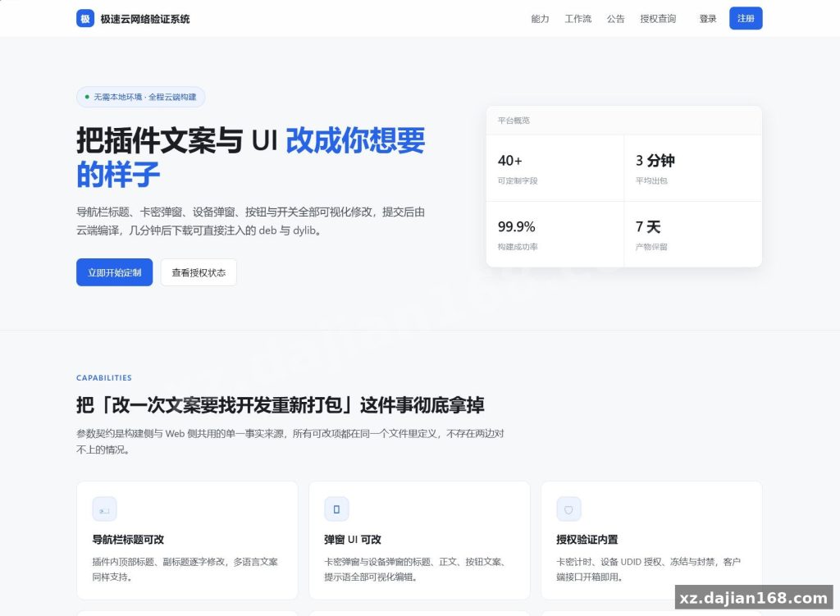Click the 登录 link
The image size is (840, 616).
pyautogui.click(x=708, y=19)
